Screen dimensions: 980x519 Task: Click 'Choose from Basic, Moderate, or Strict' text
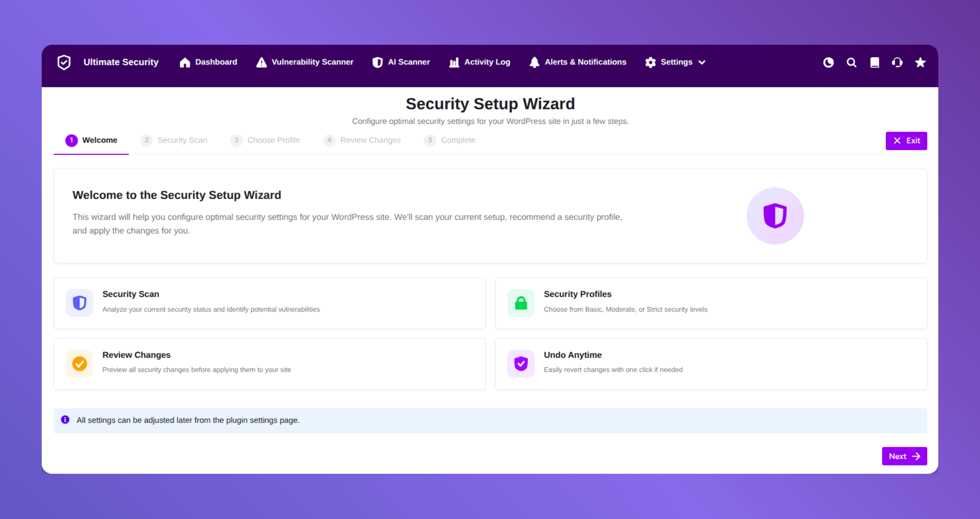(x=626, y=309)
